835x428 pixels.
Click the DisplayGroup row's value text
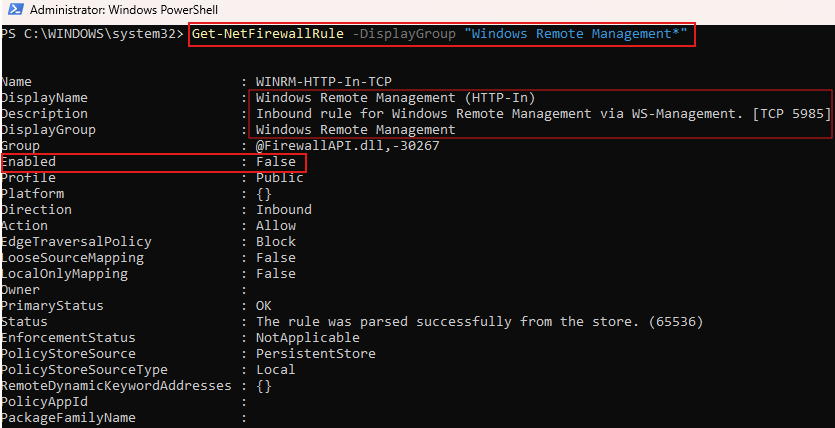coord(355,129)
